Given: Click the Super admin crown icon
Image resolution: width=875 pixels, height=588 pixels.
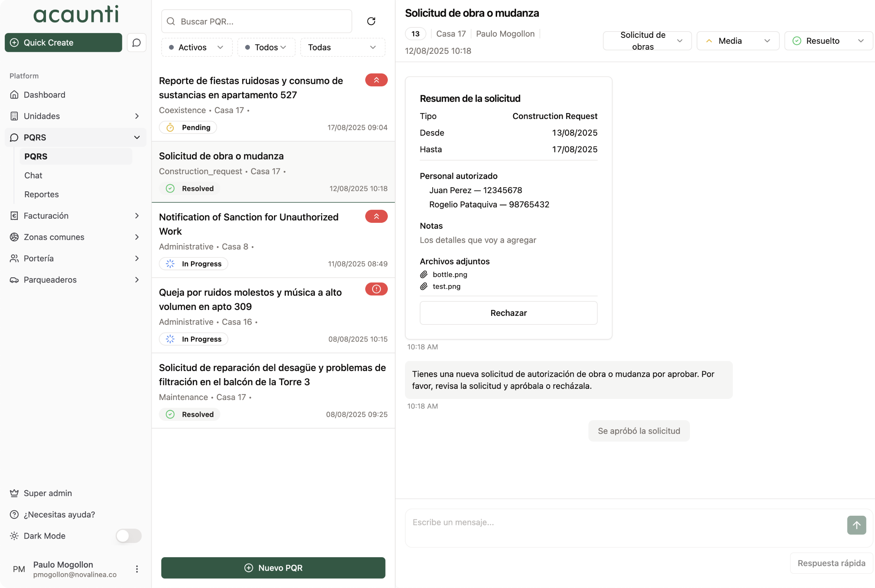Looking at the screenshot, I should tap(14, 493).
